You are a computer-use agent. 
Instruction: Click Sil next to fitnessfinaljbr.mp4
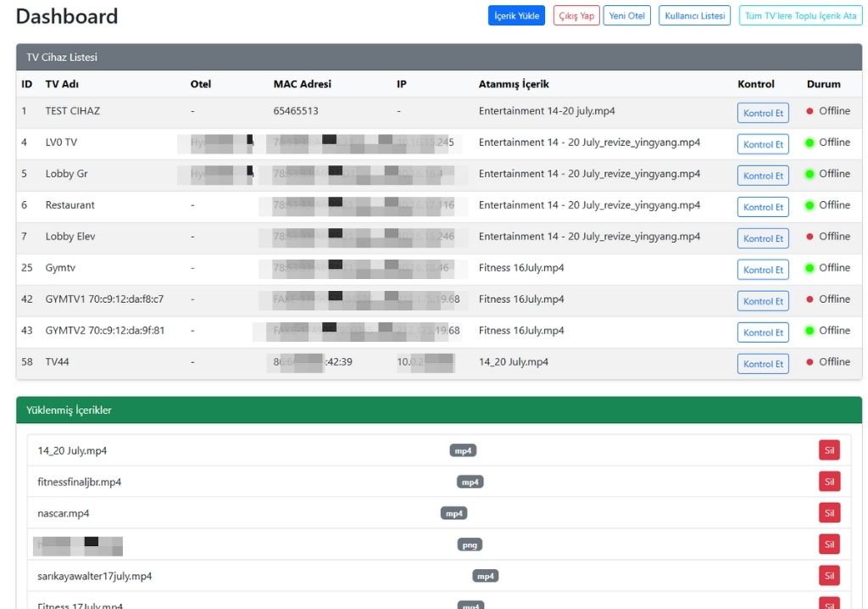[x=829, y=481]
